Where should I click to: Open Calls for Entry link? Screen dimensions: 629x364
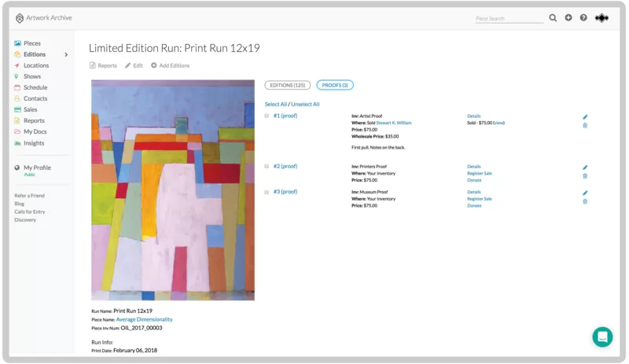coord(30,212)
